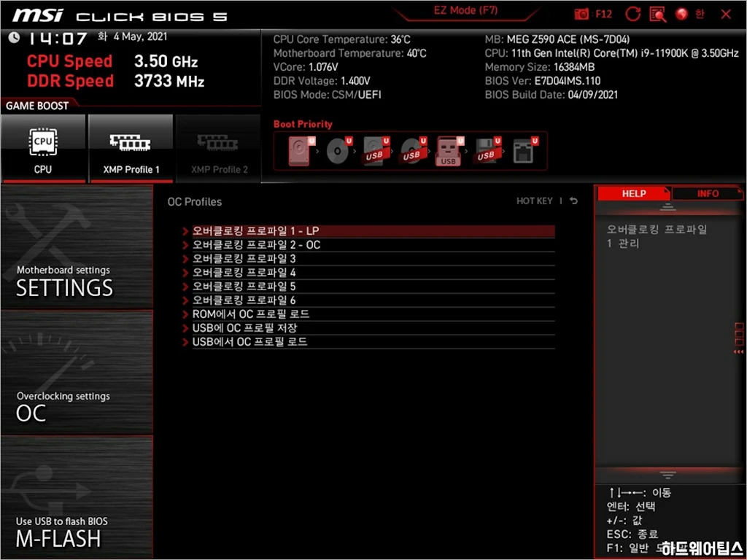Screen dimensions: 747x560
Task: Click the DDR Speed 3733 MHz value
Action: pyautogui.click(x=169, y=80)
